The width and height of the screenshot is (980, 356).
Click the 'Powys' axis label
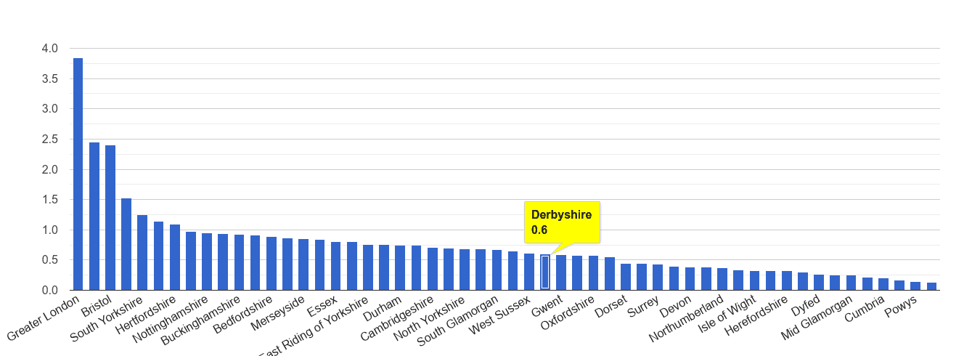point(902,305)
